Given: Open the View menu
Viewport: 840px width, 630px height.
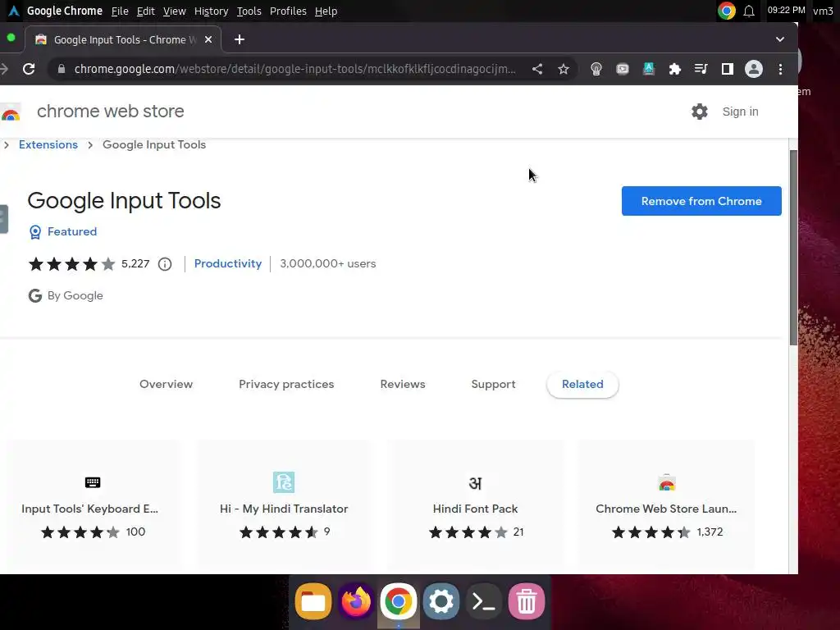Looking at the screenshot, I should click(174, 11).
